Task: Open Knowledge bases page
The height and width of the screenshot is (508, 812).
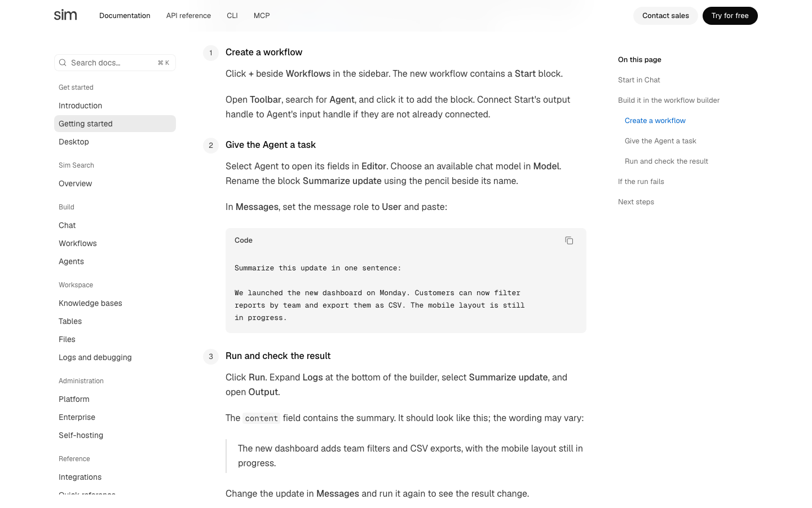Action: [115, 303]
